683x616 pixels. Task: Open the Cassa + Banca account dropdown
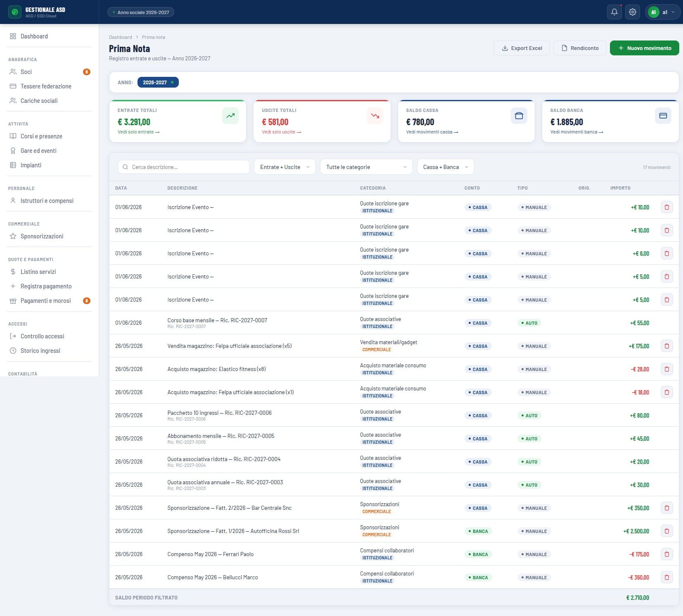[x=446, y=167]
